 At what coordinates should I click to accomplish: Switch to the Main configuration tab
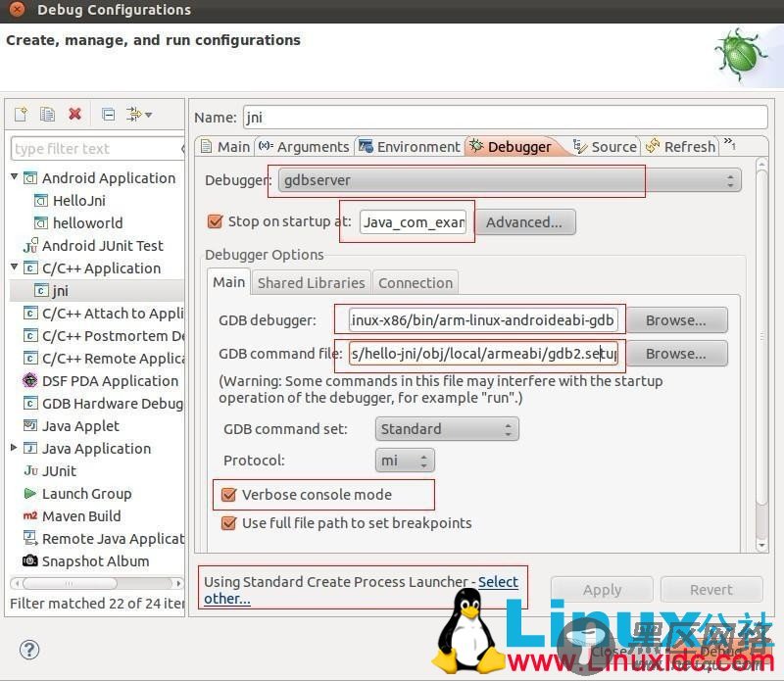coord(225,147)
